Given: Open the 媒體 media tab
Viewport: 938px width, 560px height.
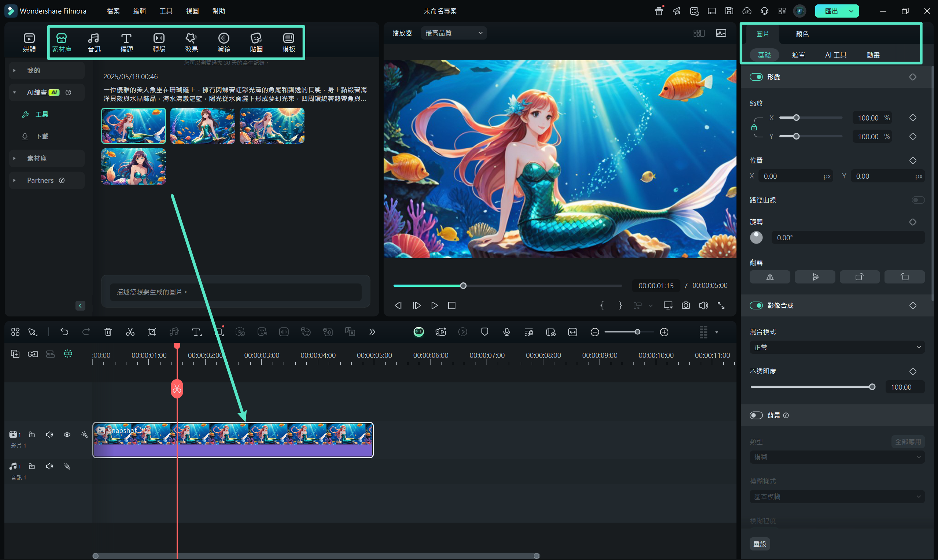Looking at the screenshot, I should [x=29, y=42].
